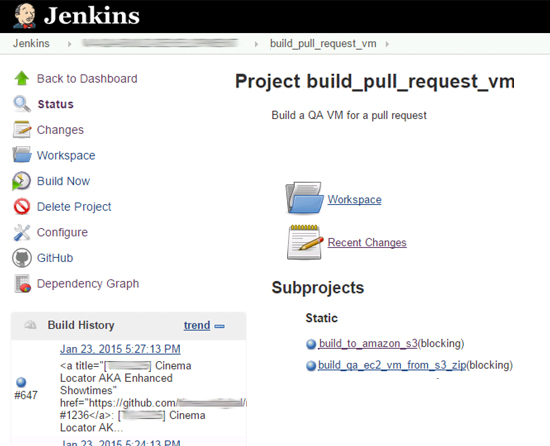The width and height of the screenshot is (550, 446).
Task: Select the Static subheading text
Action: pos(321,318)
